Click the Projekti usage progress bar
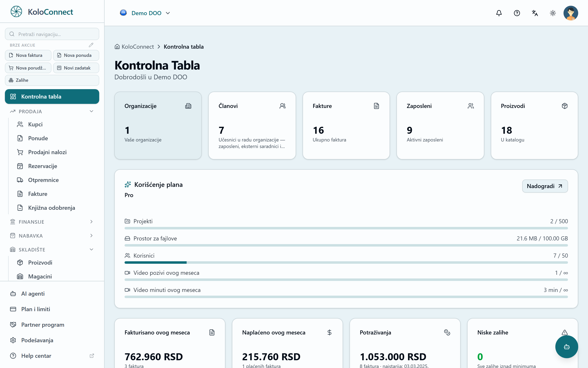Screen dimensions: 588x368 point(346,228)
